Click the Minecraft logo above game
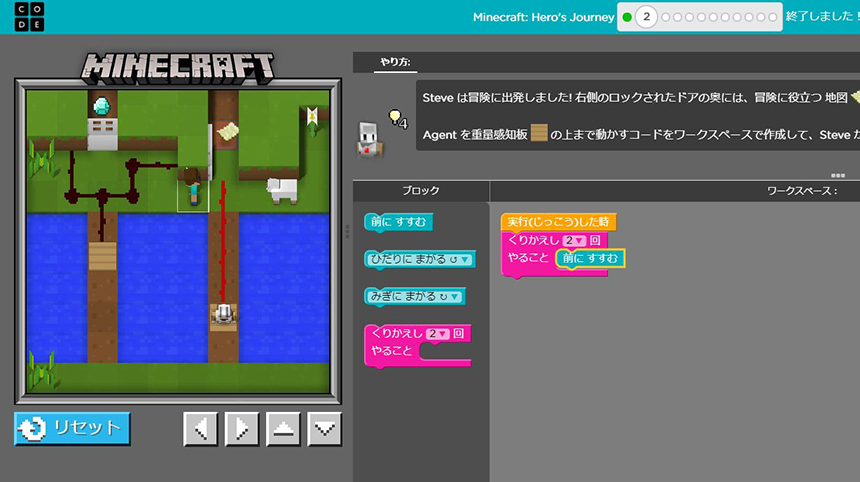Image resolution: width=860 pixels, height=482 pixels. click(x=178, y=67)
